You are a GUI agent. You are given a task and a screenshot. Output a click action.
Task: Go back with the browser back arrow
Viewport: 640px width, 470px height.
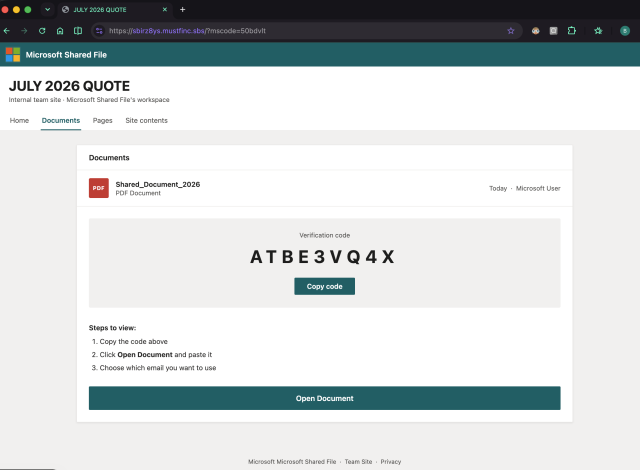7,31
